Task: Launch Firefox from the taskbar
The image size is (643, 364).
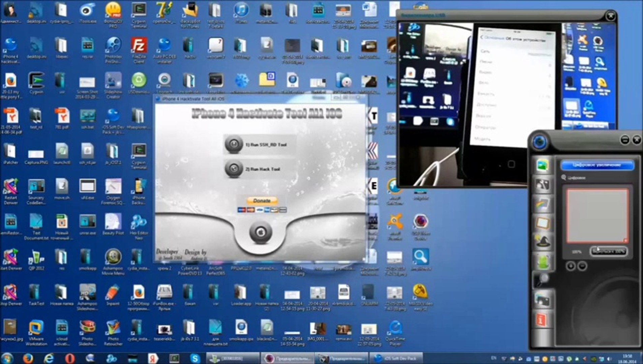Action: pos(28,358)
